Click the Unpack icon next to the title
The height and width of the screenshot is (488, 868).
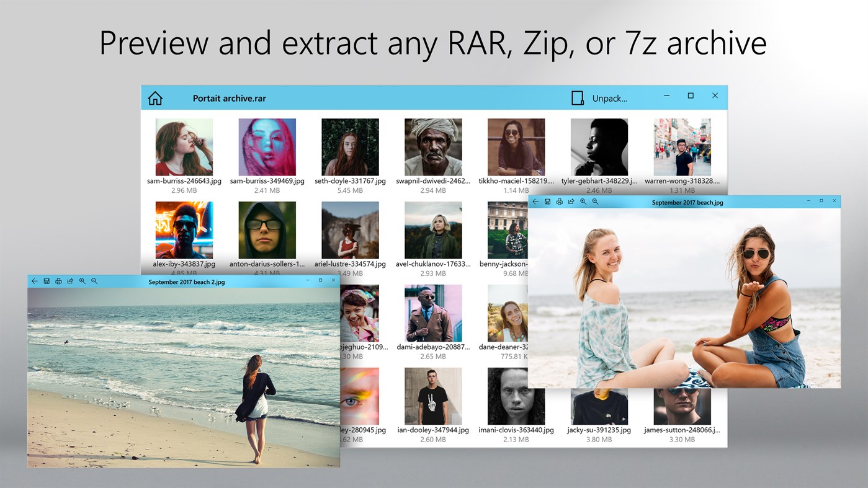pyautogui.click(x=578, y=97)
